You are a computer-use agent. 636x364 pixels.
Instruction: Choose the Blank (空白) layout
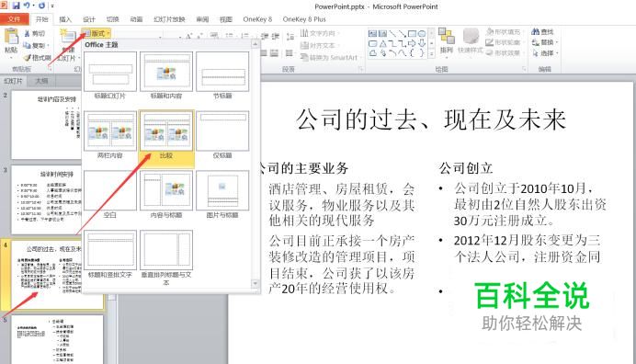pyautogui.click(x=110, y=195)
